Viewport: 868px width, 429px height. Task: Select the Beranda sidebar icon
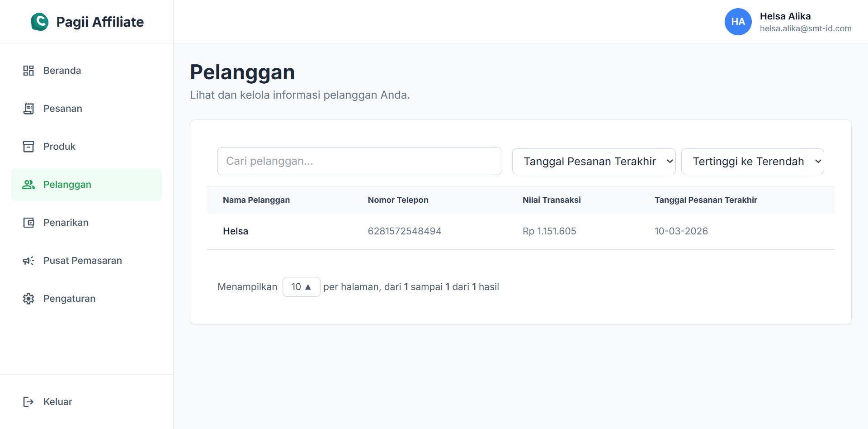point(28,70)
